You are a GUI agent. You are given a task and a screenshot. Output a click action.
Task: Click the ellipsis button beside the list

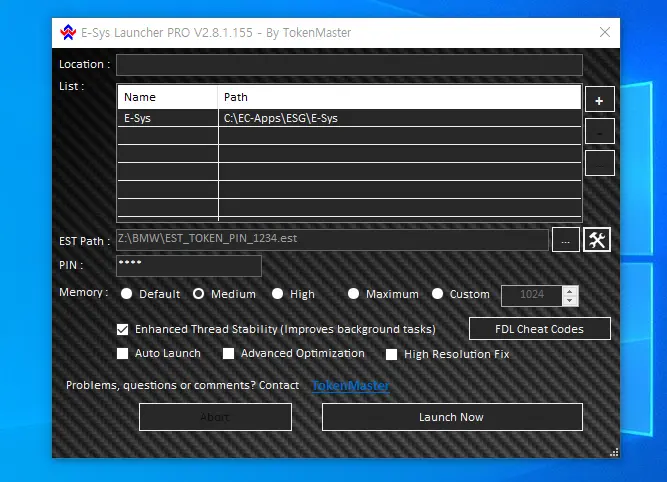pyautogui.click(x=599, y=163)
